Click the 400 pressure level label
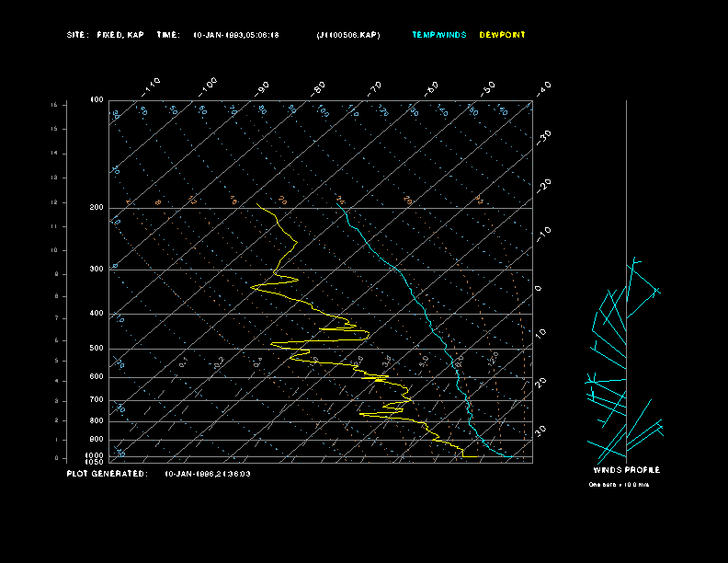Screen dimensions: 728x563 click(97, 313)
